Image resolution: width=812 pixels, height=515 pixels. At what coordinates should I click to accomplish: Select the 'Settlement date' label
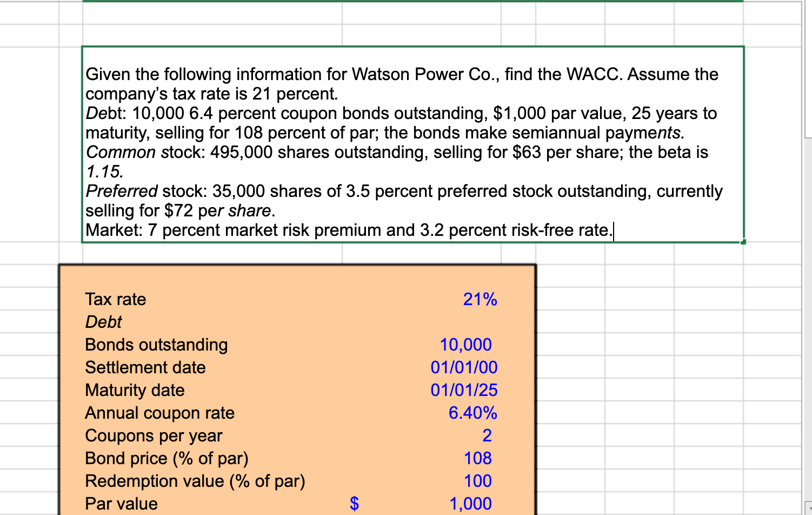pyautogui.click(x=145, y=367)
